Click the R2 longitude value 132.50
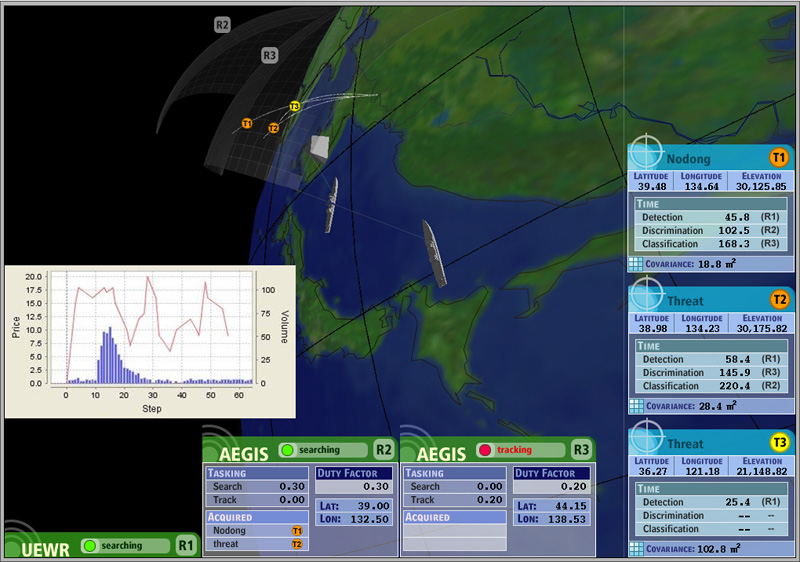Screen dimensions: 800x562 (x=369, y=519)
